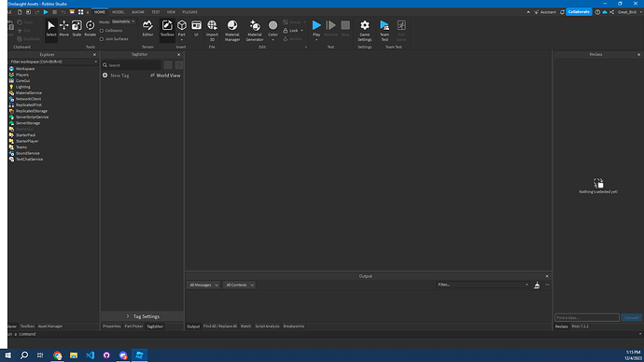Screen dimensions: 644x362
Task: Switch to the PLUGINS ribbon tab
Action: pyautogui.click(x=189, y=12)
